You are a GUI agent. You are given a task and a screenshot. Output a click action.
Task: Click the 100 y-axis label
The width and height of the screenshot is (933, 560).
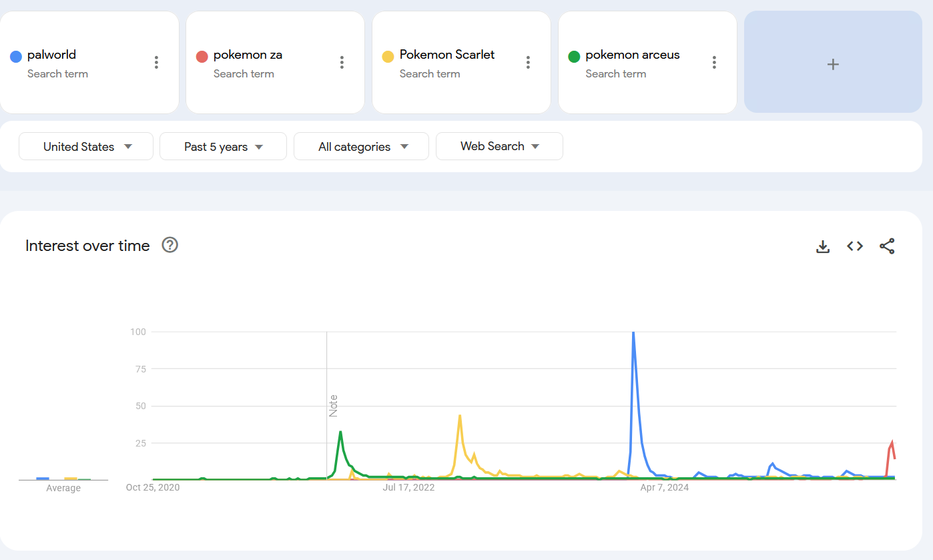[138, 332]
